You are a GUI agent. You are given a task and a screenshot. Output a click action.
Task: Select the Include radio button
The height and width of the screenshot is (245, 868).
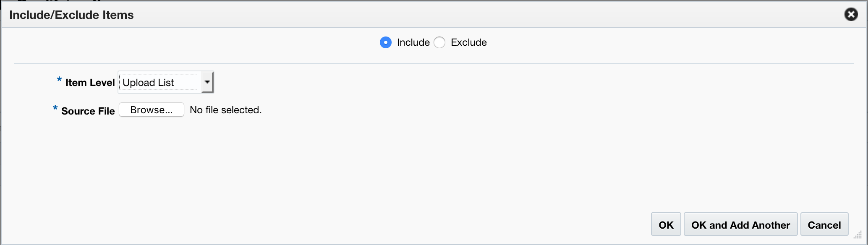coord(385,42)
